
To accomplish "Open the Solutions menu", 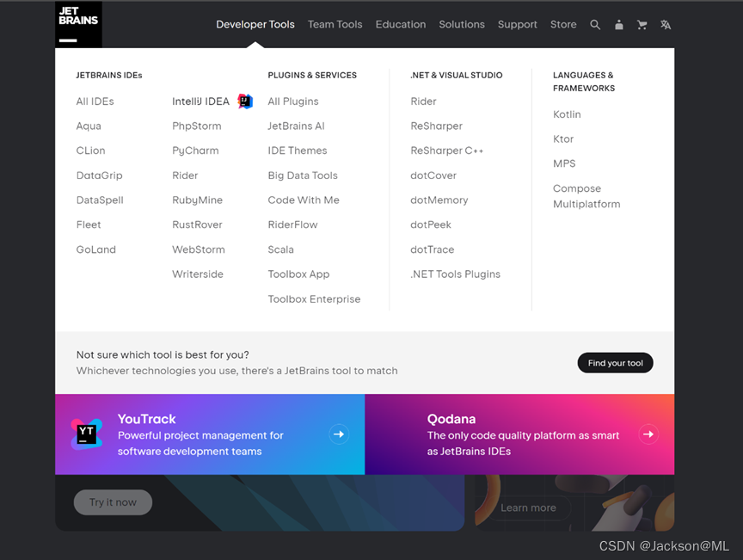I will pyautogui.click(x=462, y=24).
